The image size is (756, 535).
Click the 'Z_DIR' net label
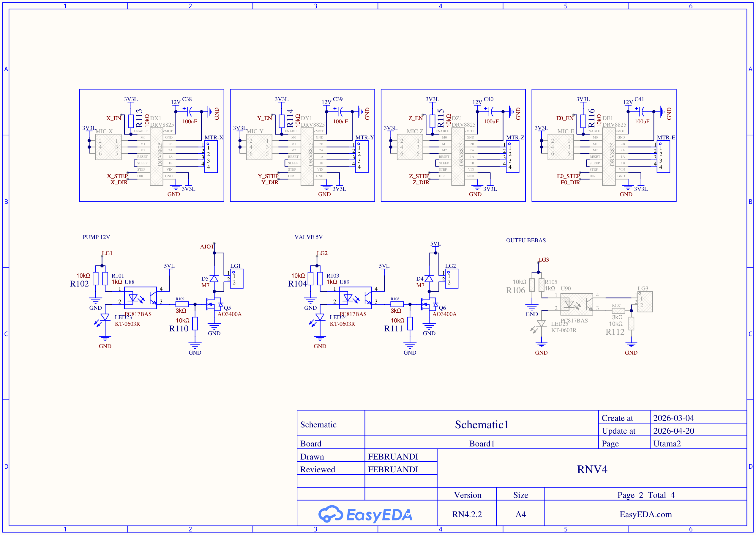[x=421, y=182]
